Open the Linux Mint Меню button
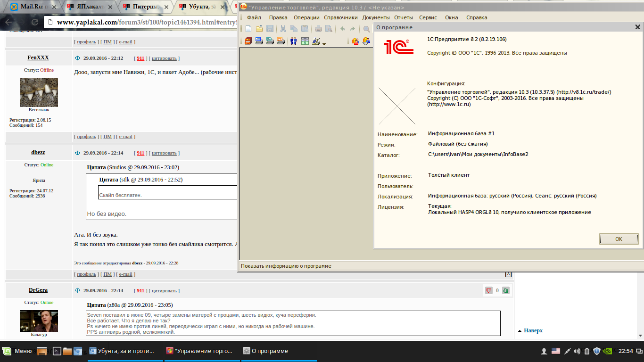The width and height of the screenshot is (644, 362). point(17,351)
